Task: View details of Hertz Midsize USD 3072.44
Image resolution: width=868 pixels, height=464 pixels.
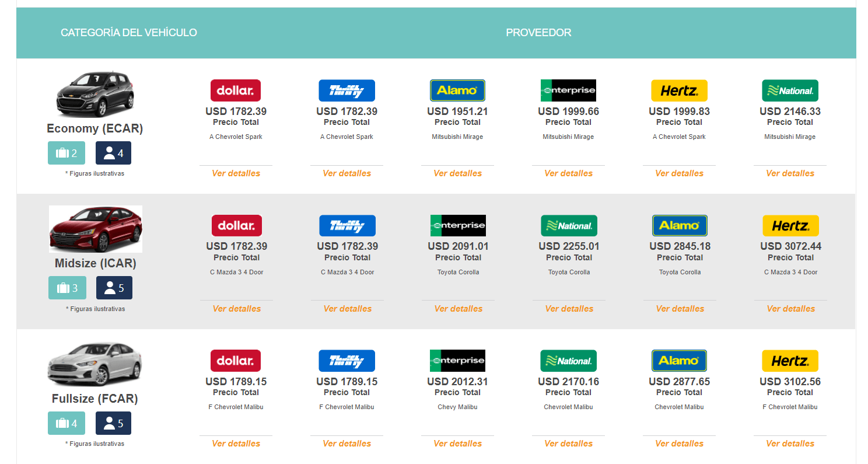Action: click(791, 309)
